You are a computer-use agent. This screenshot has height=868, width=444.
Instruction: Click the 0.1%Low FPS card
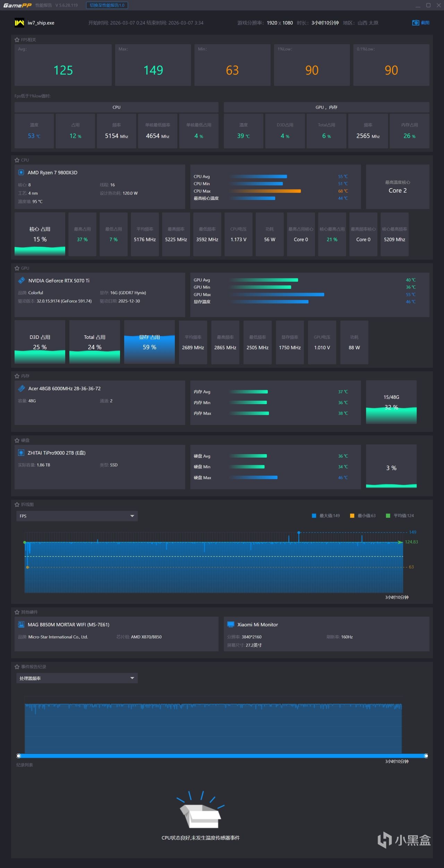coord(391,65)
